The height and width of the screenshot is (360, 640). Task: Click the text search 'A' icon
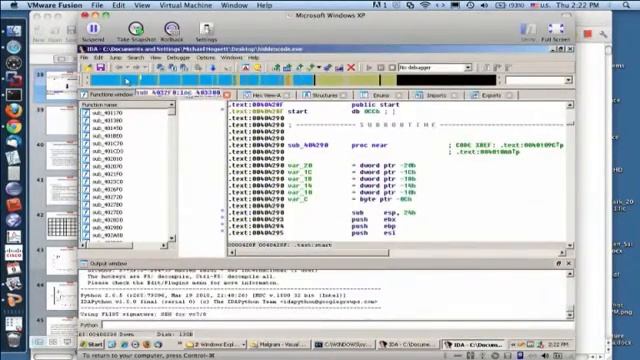245,68
